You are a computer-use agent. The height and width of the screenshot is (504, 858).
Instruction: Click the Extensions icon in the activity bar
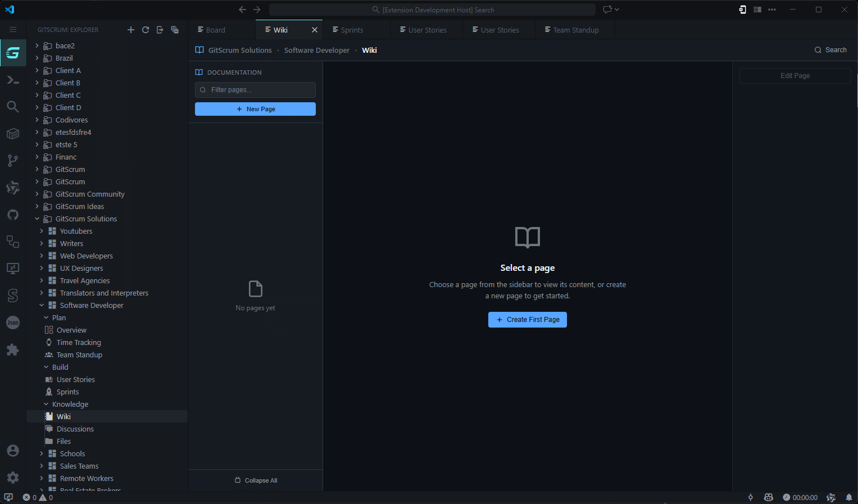12,349
